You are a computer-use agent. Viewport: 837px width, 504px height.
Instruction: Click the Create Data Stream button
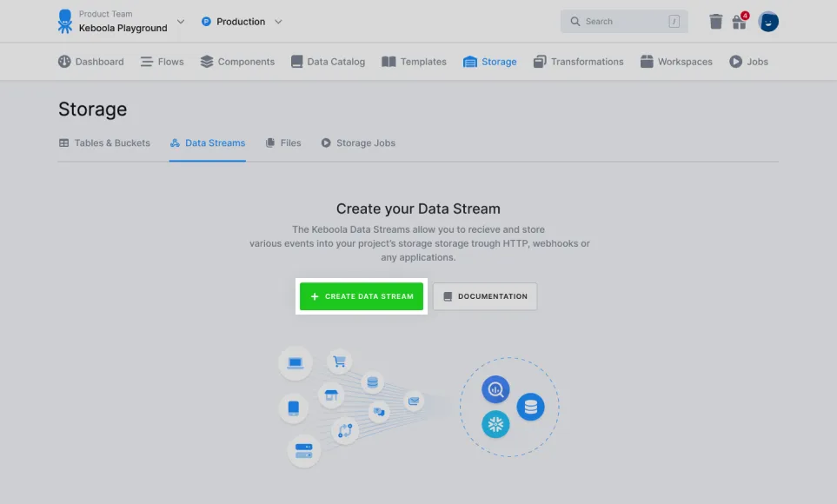pos(362,296)
